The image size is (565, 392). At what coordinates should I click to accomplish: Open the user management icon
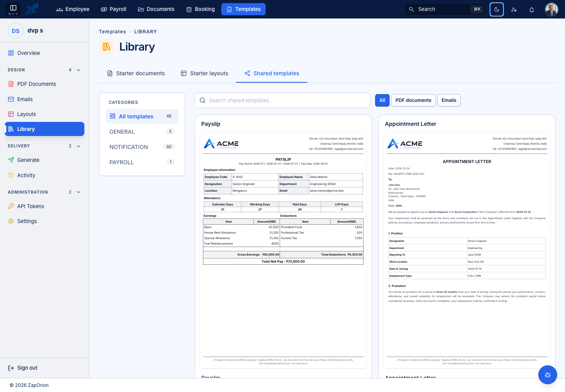click(x=514, y=9)
